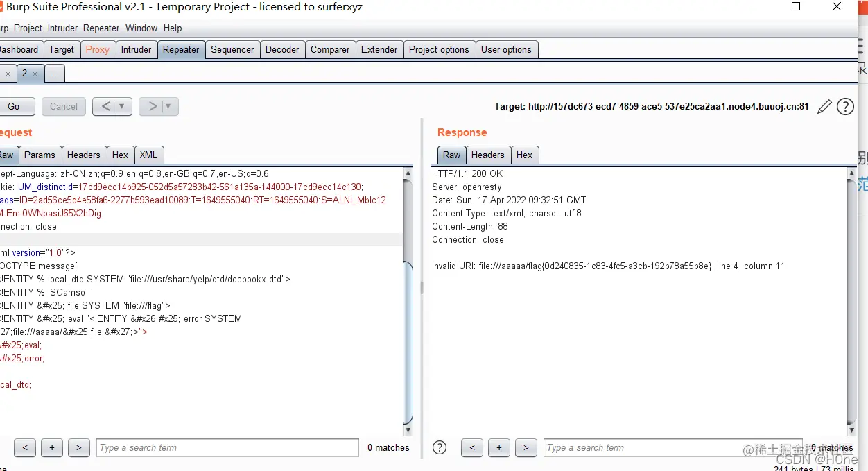Open response search help icon
This screenshot has width=868, height=471.
[440, 447]
